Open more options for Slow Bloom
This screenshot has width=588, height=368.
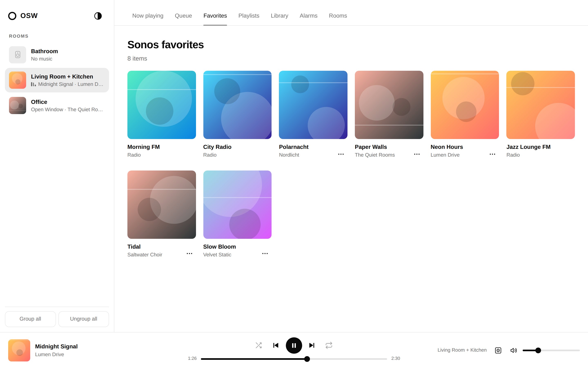[265, 254]
